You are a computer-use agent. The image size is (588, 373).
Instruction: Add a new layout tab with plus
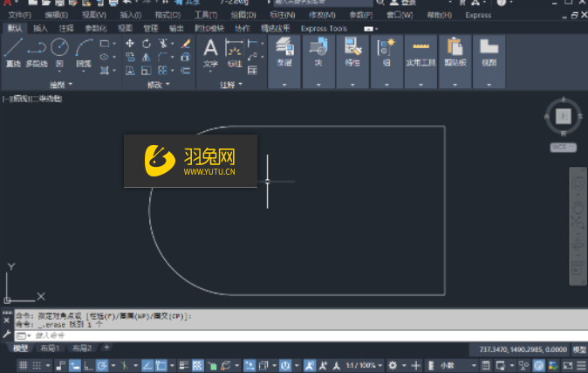tap(106, 348)
